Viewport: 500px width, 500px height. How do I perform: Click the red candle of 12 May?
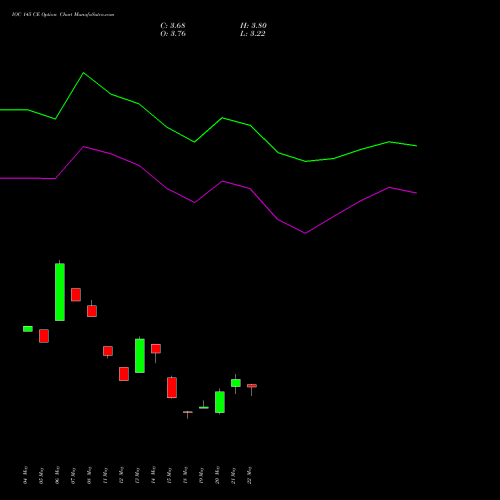point(124,374)
